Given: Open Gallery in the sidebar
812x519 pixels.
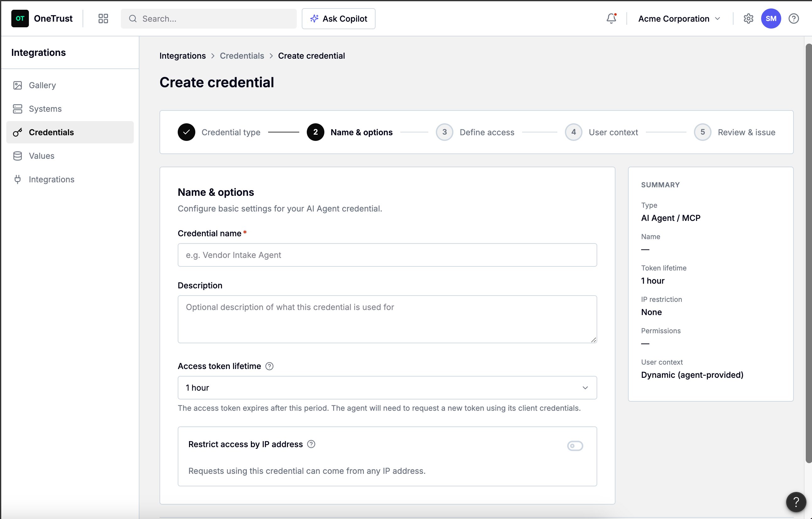Looking at the screenshot, I should [70, 85].
